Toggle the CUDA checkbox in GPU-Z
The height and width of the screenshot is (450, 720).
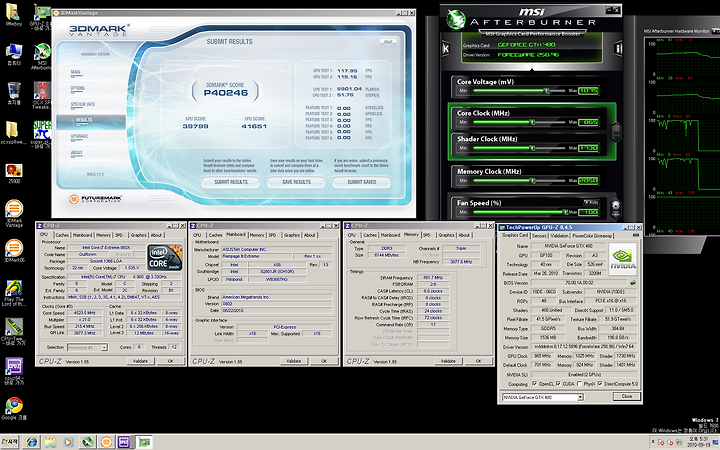coord(558,383)
